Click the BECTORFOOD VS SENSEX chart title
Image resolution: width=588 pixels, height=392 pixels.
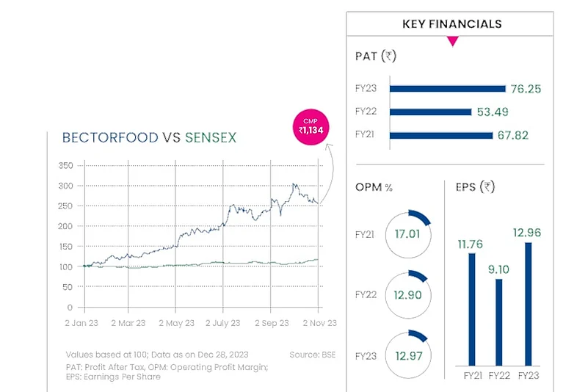click(x=149, y=137)
